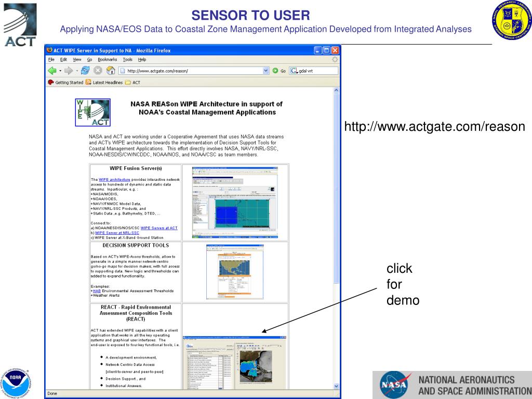The image size is (532, 399).
Task: Click the DECISION SUPPORT TOOLS heading
Action: point(136,245)
